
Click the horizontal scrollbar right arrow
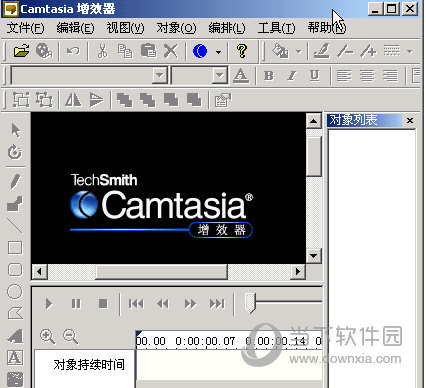click(298, 272)
